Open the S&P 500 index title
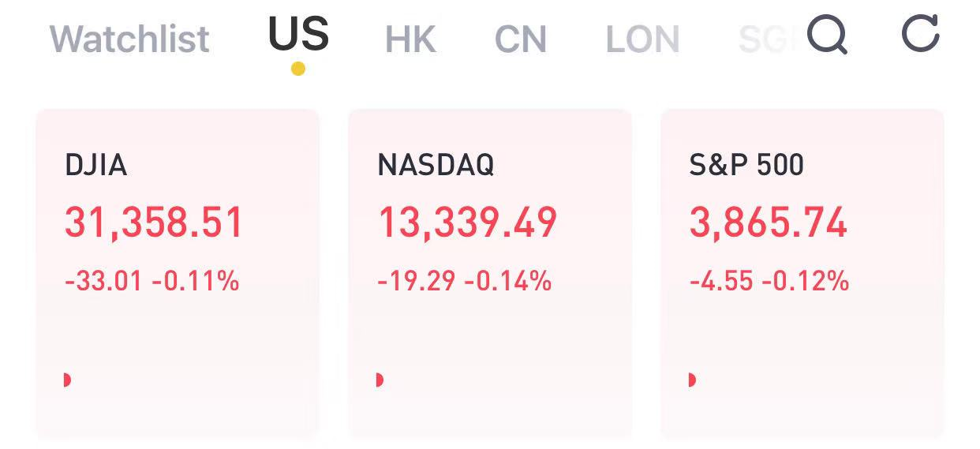The image size is (980, 449). coord(746,165)
